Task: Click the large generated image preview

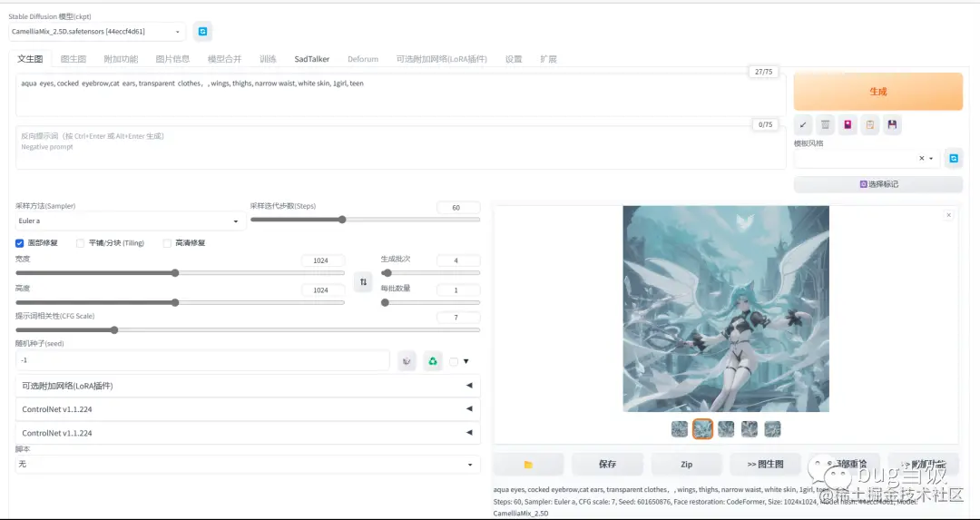Action: click(x=726, y=309)
